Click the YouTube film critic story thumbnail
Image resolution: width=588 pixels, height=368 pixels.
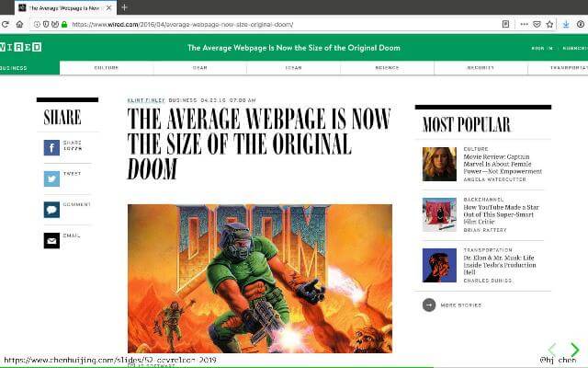(x=439, y=214)
